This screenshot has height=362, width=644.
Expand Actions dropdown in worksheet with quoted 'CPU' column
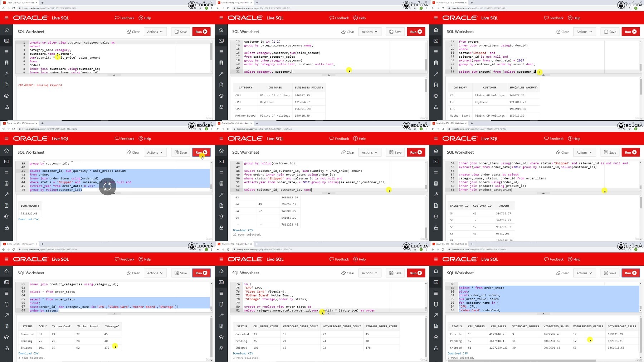[x=155, y=273]
